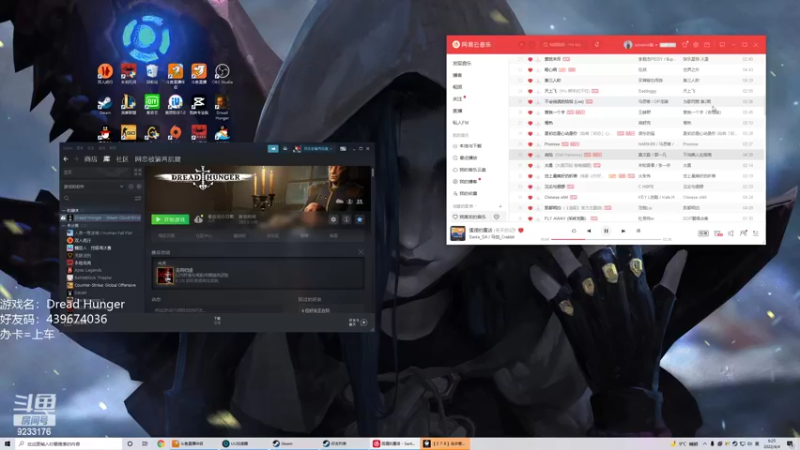The image size is (800, 450).
Task: Open Steam library advanced filter icon
Action: click(x=138, y=198)
